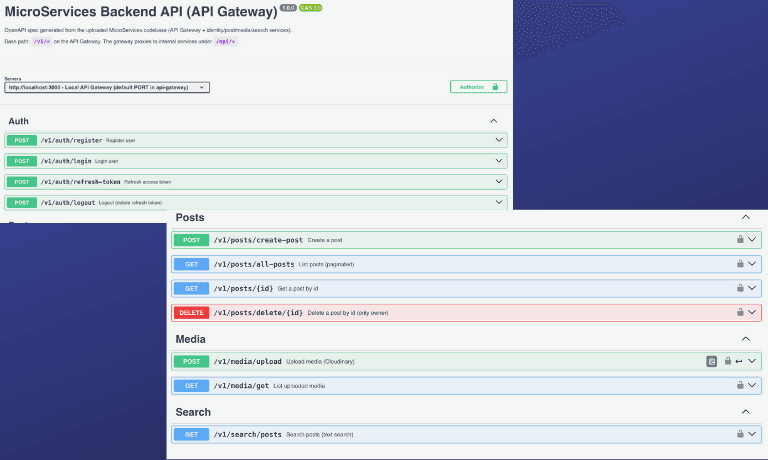The width and height of the screenshot is (768, 460).
Task: Click lock icon on create-post endpoint
Action: pos(740,240)
